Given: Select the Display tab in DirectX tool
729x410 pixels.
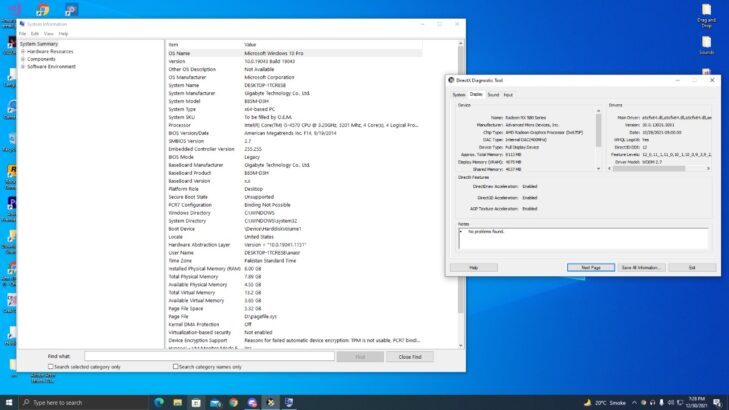Looking at the screenshot, I should [x=476, y=94].
